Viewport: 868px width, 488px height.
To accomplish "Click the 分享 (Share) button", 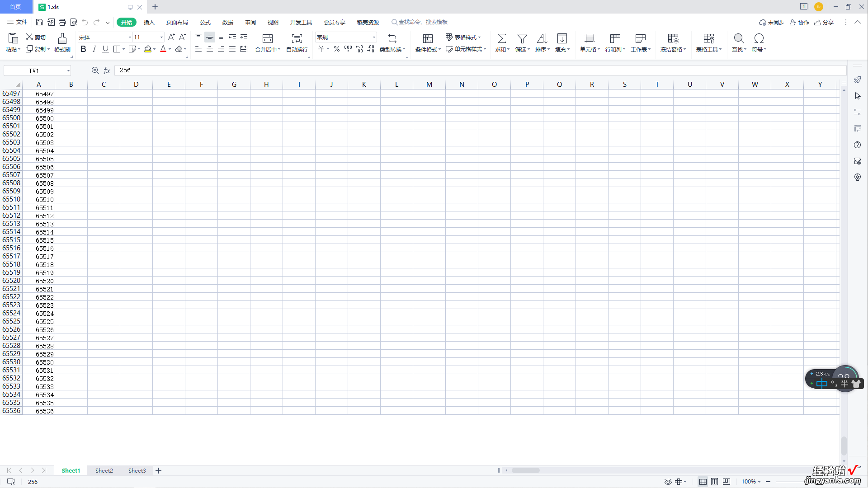I will pyautogui.click(x=824, y=22).
